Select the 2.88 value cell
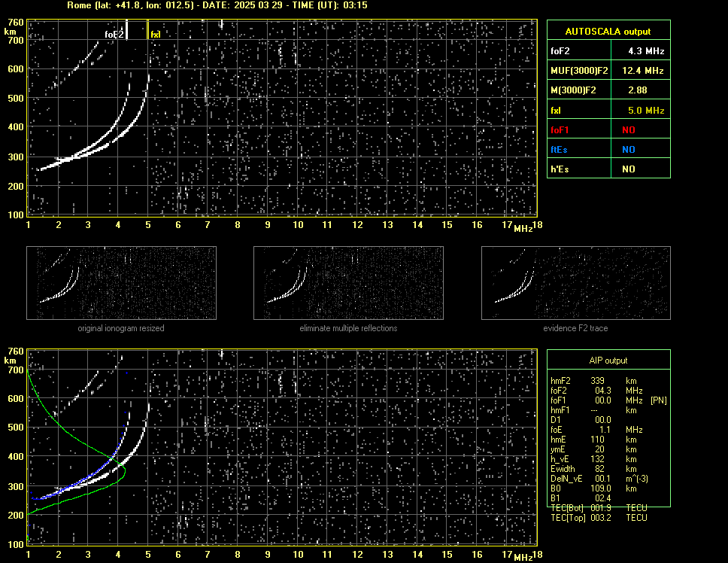This screenshot has width=728, height=563. [641, 90]
